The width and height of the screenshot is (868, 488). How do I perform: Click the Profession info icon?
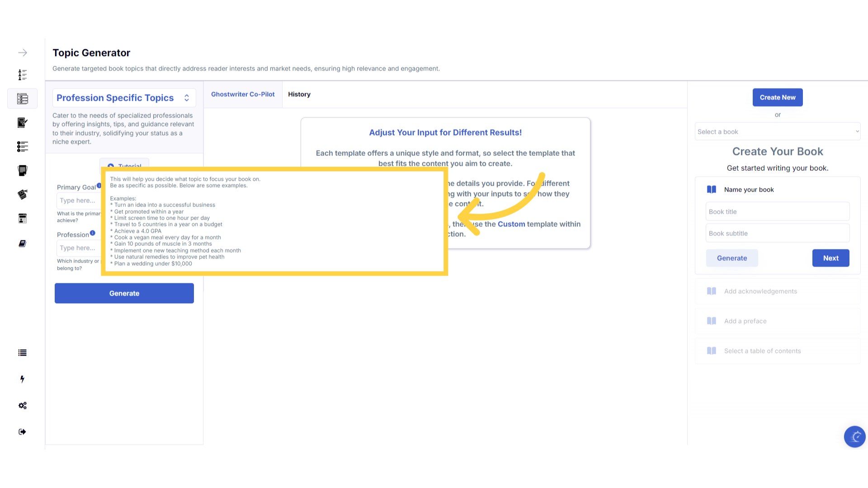coord(92,233)
